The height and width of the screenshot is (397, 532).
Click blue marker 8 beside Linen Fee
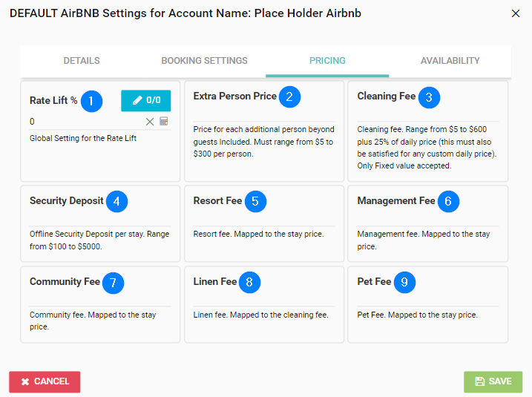point(249,283)
